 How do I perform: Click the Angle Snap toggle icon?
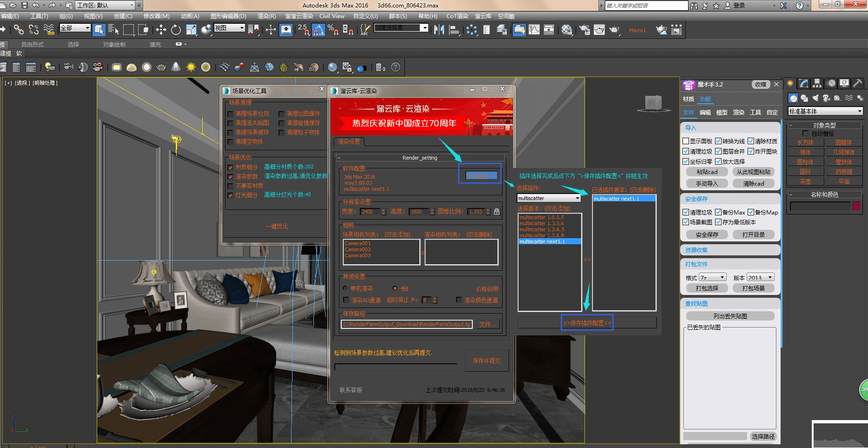(318, 30)
